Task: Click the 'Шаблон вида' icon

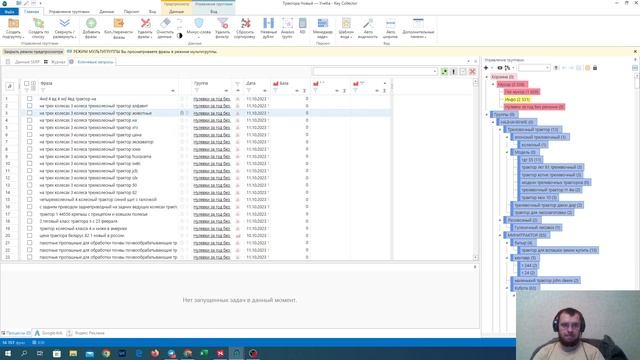Action: click(346, 23)
